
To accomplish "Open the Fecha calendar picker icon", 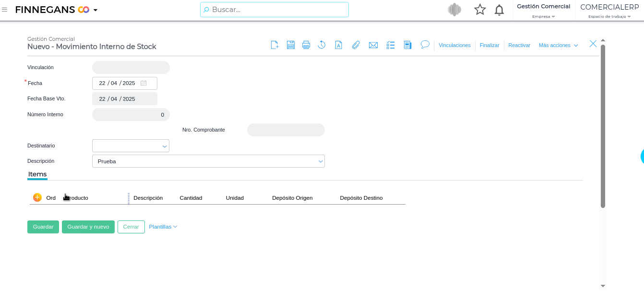I will click(143, 83).
